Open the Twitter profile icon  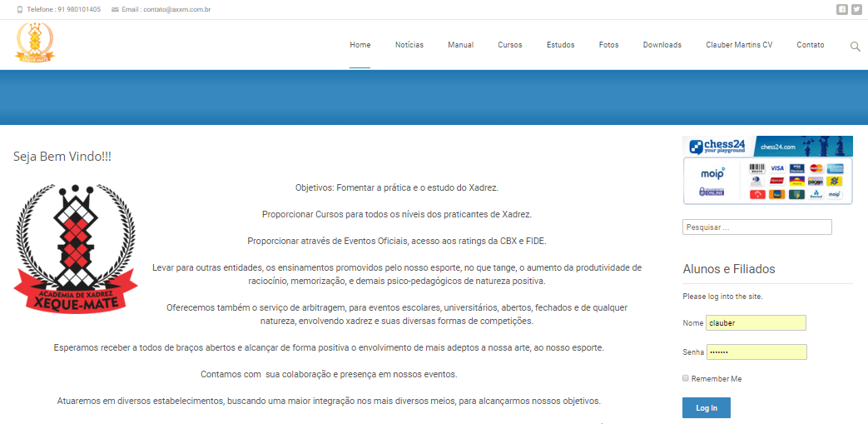[x=856, y=9]
